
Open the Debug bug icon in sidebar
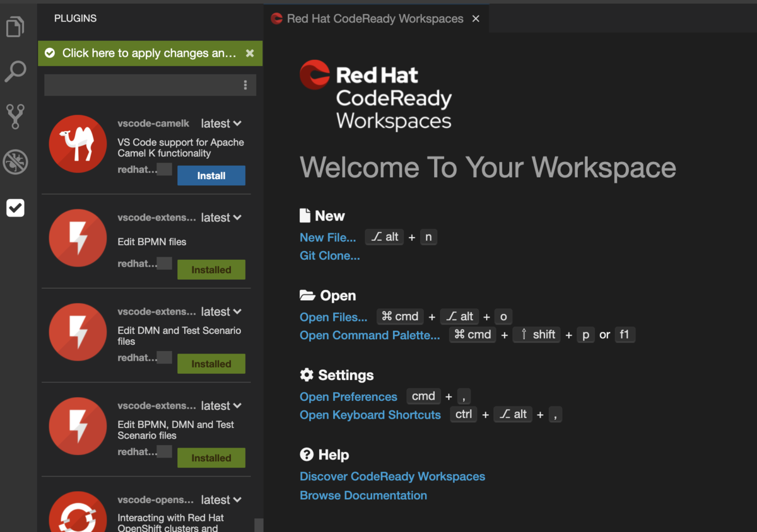15,162
